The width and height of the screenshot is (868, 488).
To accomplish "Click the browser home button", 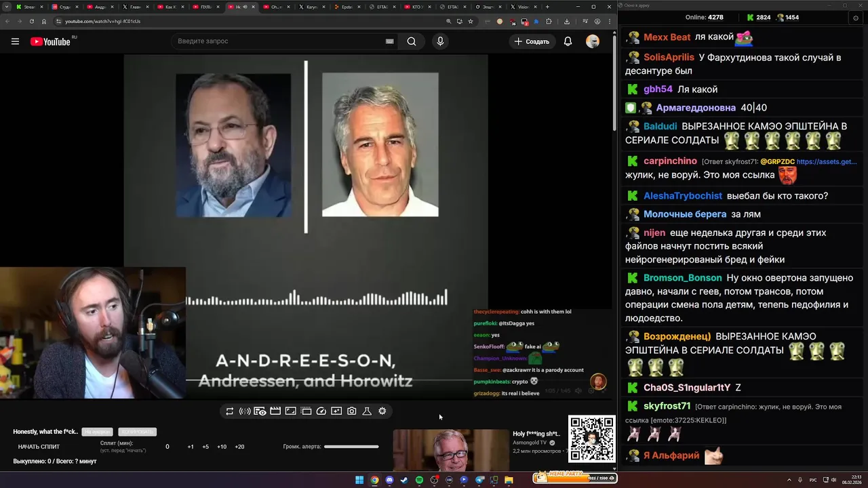I will (x=44, y=21).
